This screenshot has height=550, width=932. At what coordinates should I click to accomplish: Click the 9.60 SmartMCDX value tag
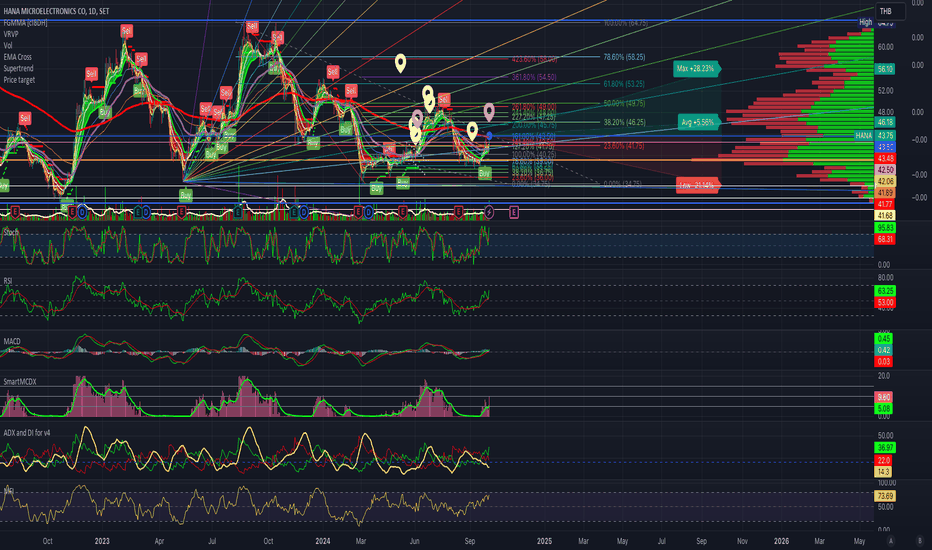pyautogui.click(x=883, y=397)
